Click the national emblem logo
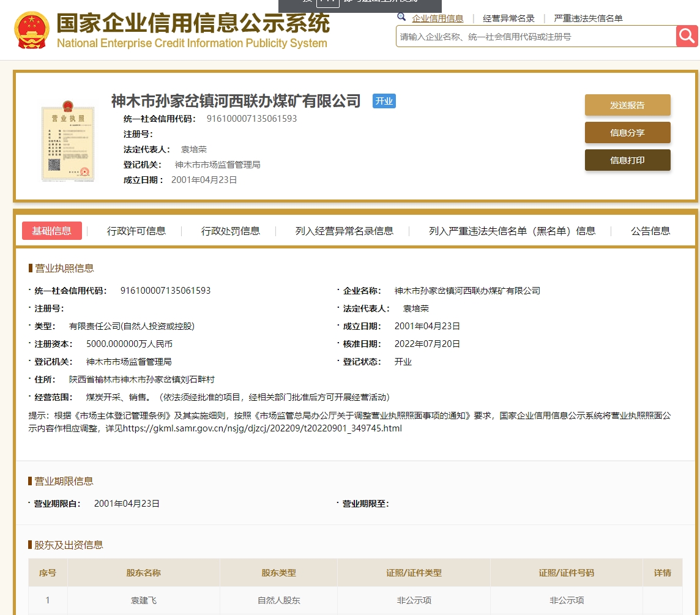Viewport: 700px width, 615px height. point(32,30)
